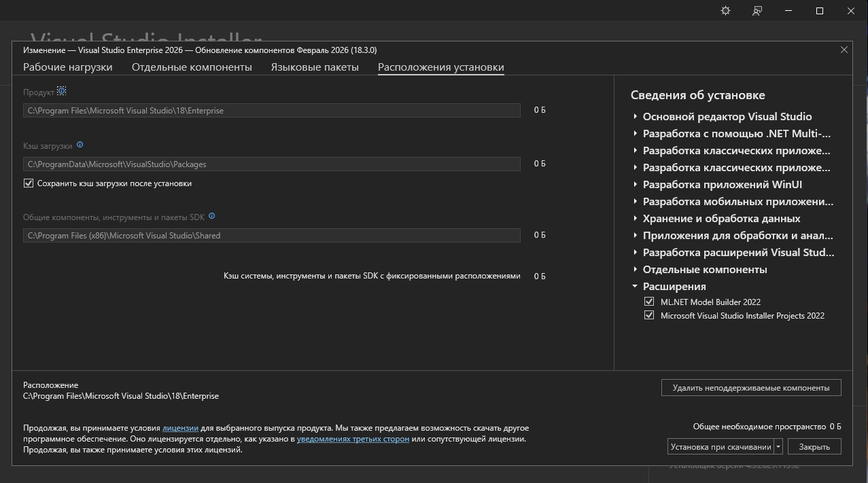Click the info icon next to Продукт
Viewport: 868px width, 483px height.
(x=62, y=91)
